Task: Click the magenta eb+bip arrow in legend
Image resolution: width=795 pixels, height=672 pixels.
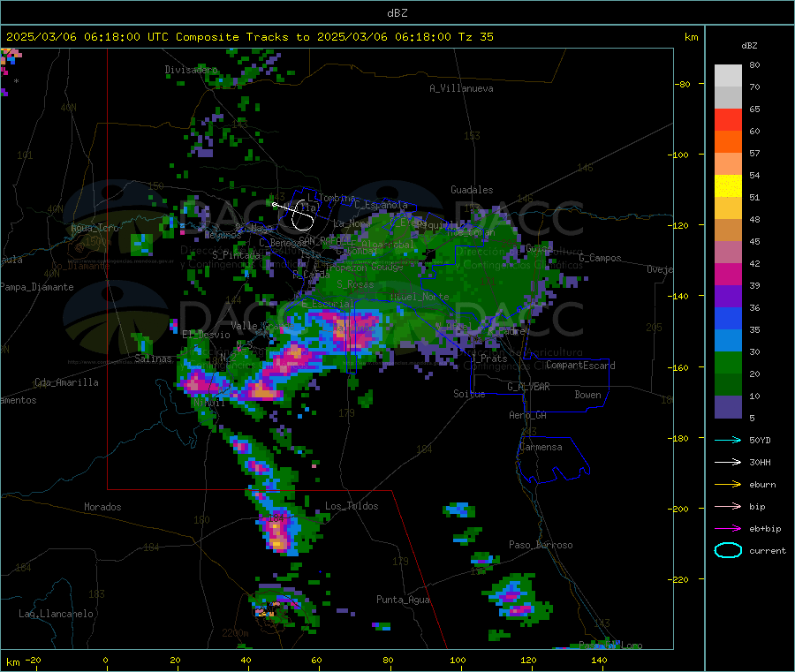Action: coord(728,529)
